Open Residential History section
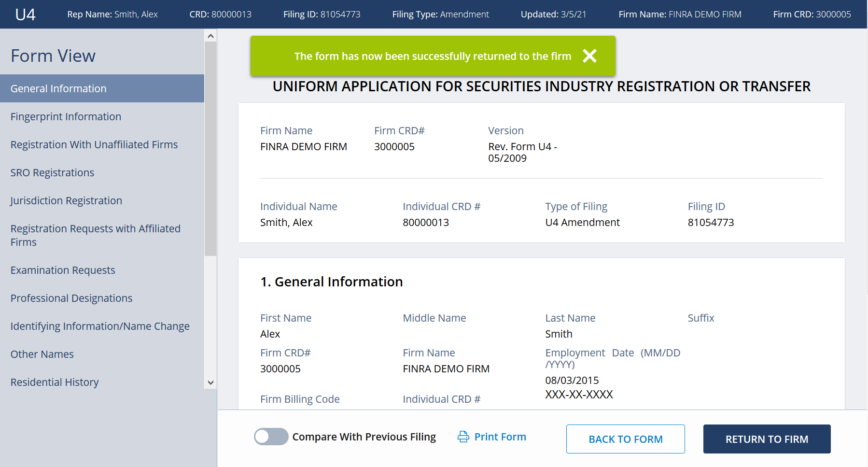Screen dimensions: 868x467 [x=55, y=382]
